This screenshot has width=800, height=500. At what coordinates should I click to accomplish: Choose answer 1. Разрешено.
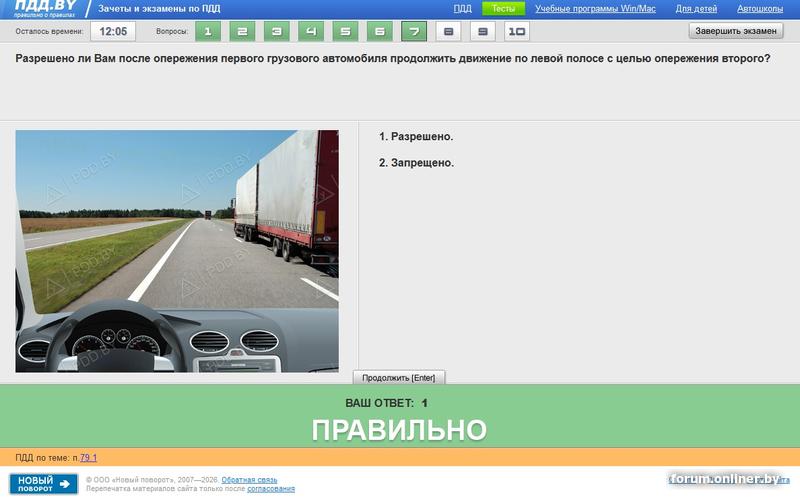pyautogui.click(x=416, y=137)
